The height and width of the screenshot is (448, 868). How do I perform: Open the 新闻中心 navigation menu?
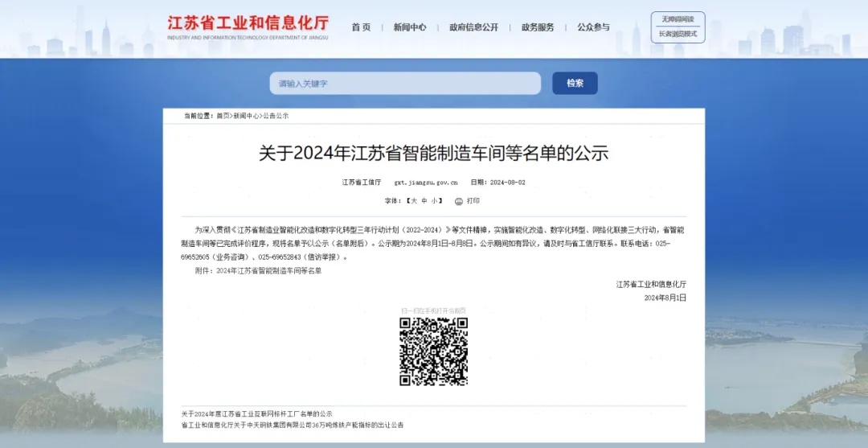click(410, 27)
